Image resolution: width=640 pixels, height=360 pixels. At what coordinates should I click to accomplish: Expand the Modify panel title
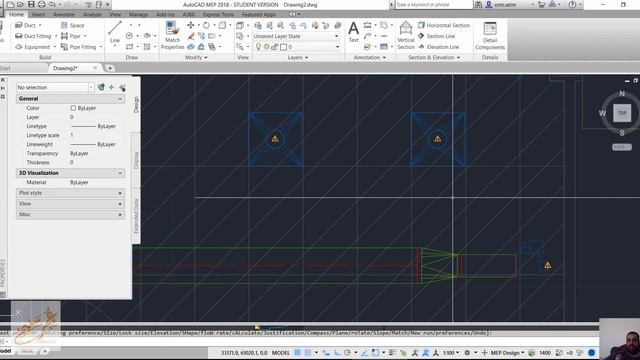196,58
